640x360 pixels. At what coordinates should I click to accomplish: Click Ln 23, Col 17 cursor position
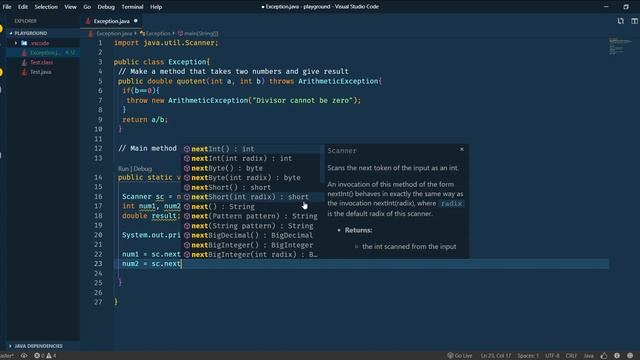tap(496, 356)
